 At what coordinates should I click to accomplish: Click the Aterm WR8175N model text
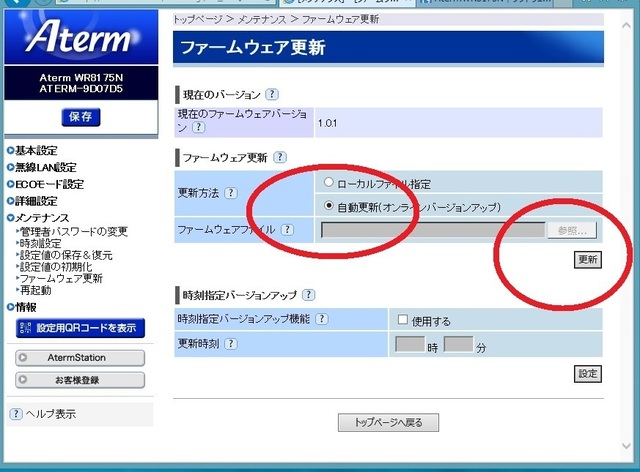click(x=81, y=78)
